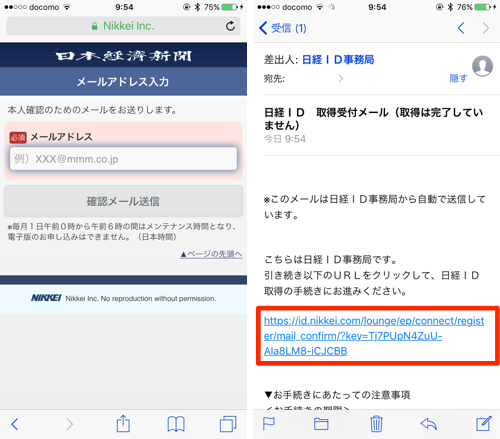The height and width of the screenshot is (439, 500).
Task: Return to 受信 inbox in Mail
Action: click(283, 28)
